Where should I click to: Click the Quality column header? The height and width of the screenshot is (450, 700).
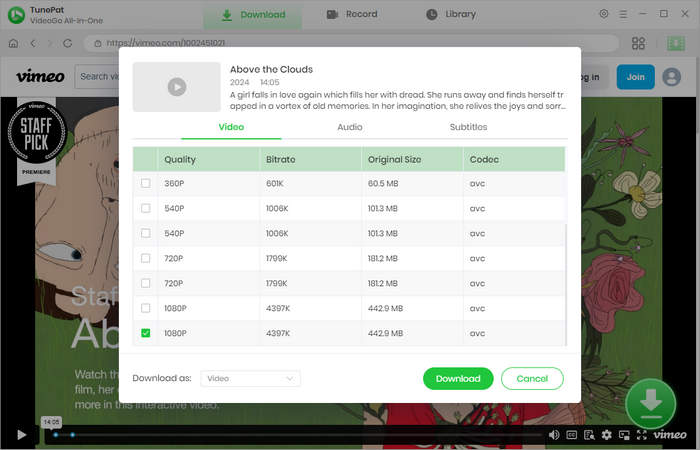(x=208, y=159)
